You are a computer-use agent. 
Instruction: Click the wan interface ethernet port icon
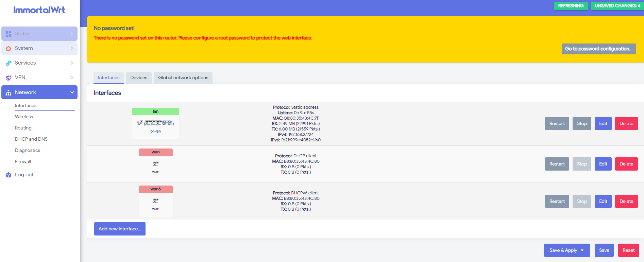pos(156,163)
